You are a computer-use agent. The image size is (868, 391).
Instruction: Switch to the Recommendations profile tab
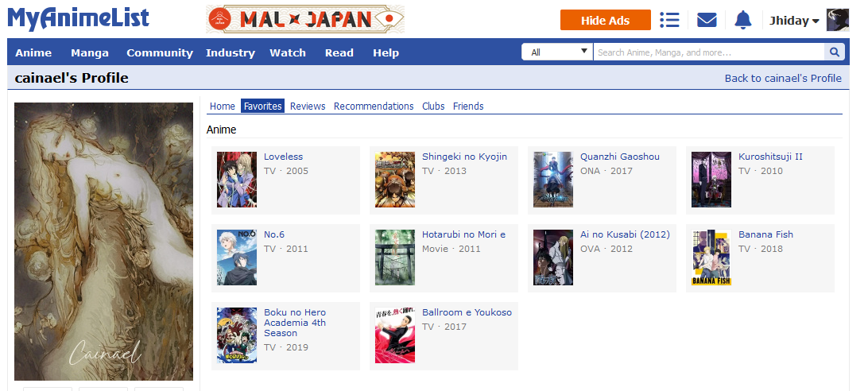coord(374,106)
